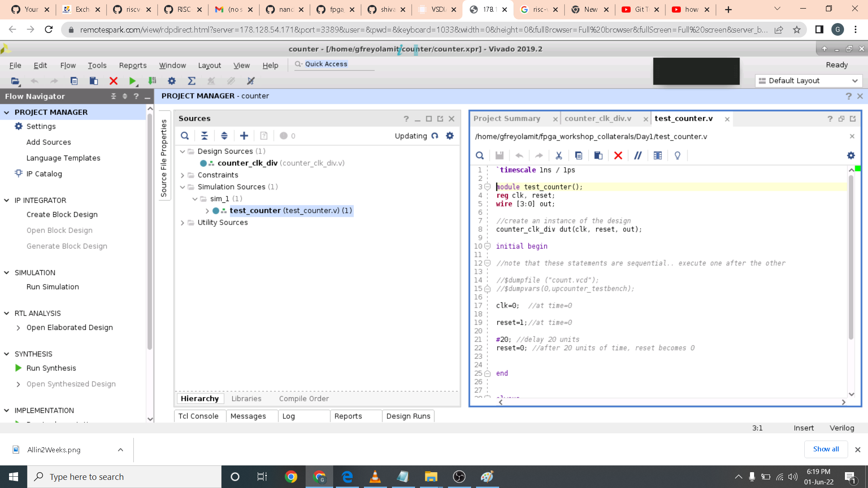This screenshot has width=868, height=488.
Task: Collapse fold marker at line 10
Action: point(487,246)
